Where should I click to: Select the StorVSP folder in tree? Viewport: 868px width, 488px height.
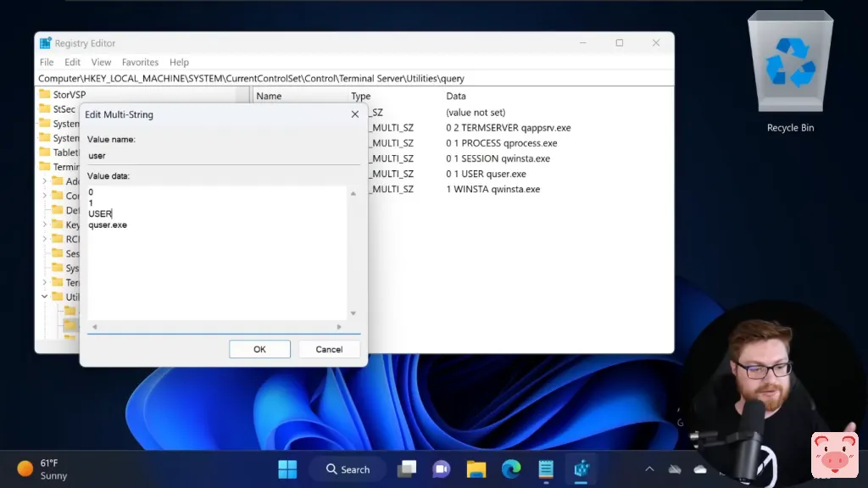pyautogui.click(x=69, y=95)
